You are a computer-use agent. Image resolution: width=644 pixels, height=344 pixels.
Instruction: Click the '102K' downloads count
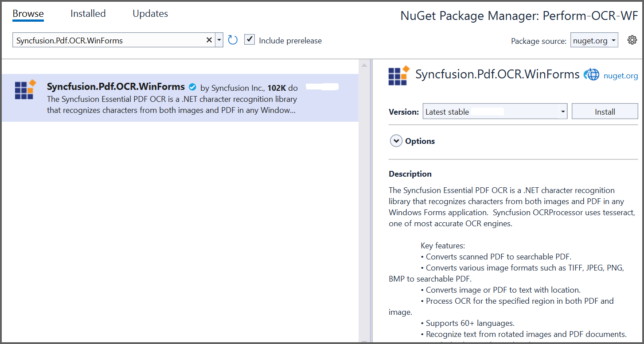(x=277, y=88)
